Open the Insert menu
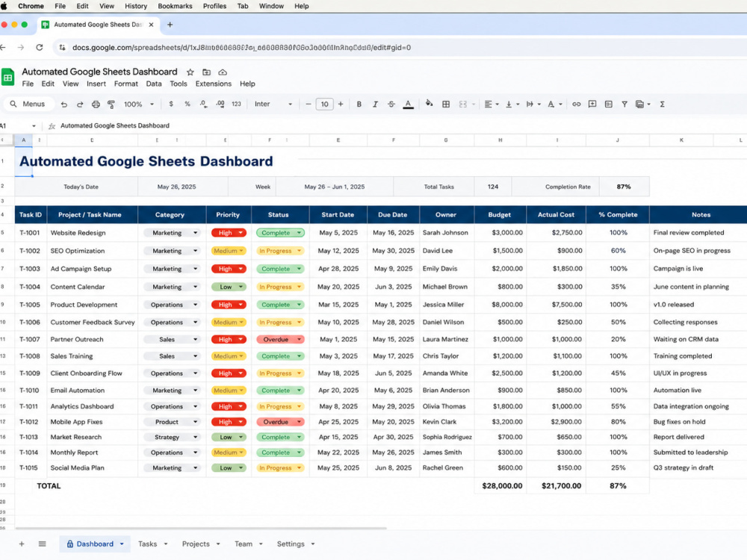This screenshot has height=560, width=747. tap(96, 84)
